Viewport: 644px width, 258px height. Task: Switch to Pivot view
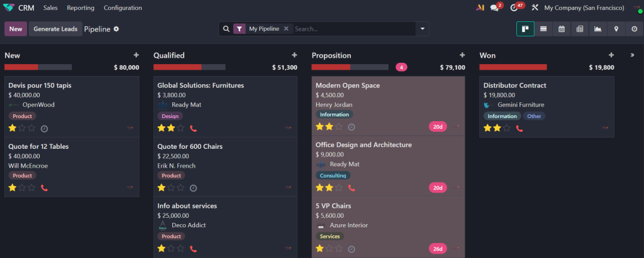(x=580, y=29)
